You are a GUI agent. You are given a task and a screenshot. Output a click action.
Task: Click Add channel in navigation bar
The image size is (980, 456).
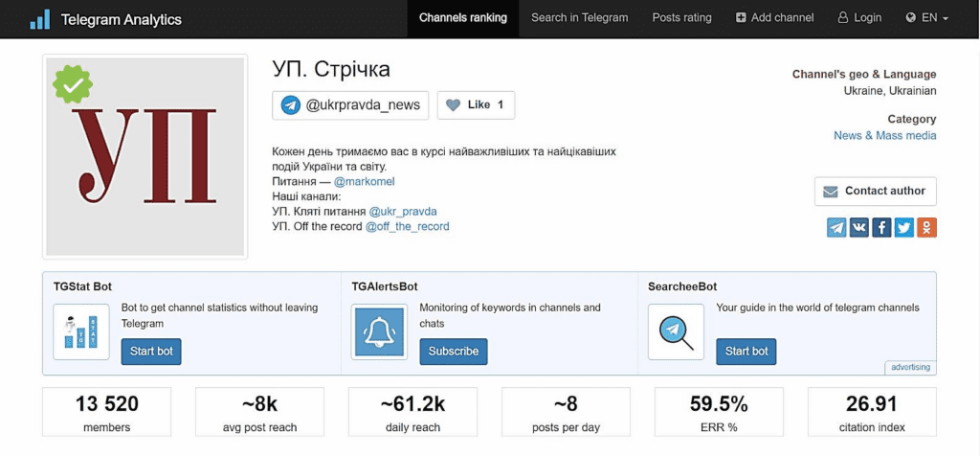pos(774,18)
